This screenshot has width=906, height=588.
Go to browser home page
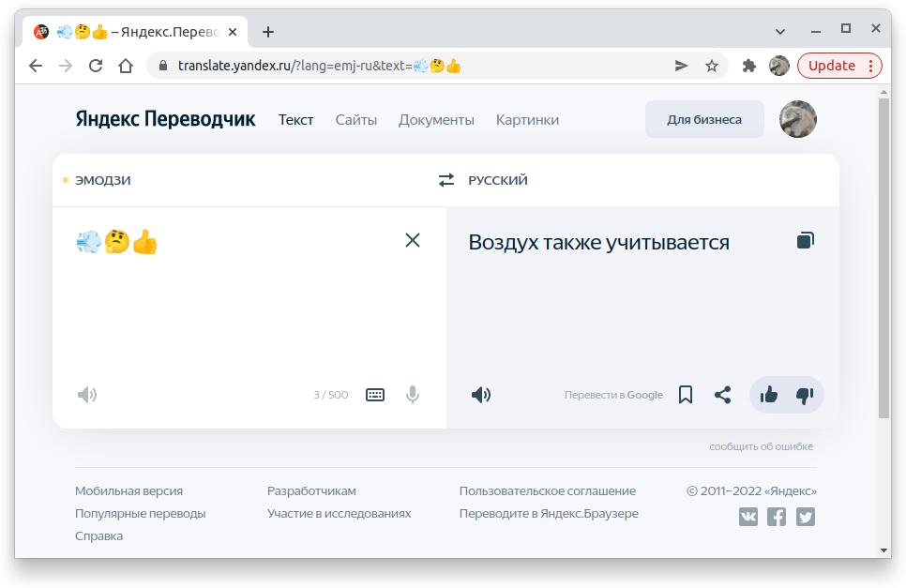click(126, 66)
